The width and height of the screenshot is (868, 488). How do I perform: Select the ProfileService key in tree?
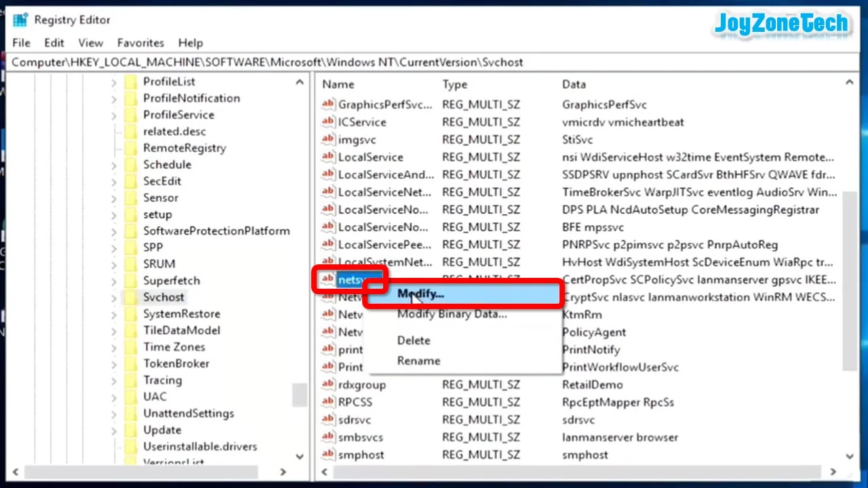pos(178,115)
